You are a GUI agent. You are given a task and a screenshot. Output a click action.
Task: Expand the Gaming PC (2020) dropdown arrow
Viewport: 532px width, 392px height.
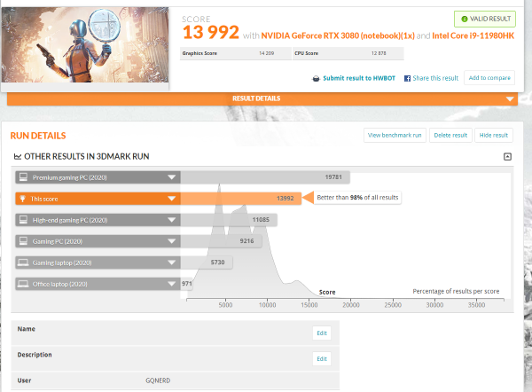point(172,241)
